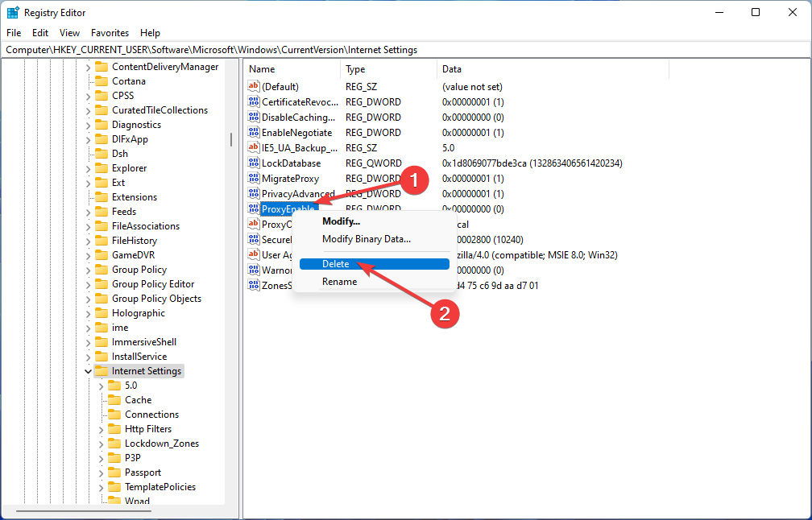Select Modify... in the context menu
Viewport: 812px width, 520px height.
(341, 221)
